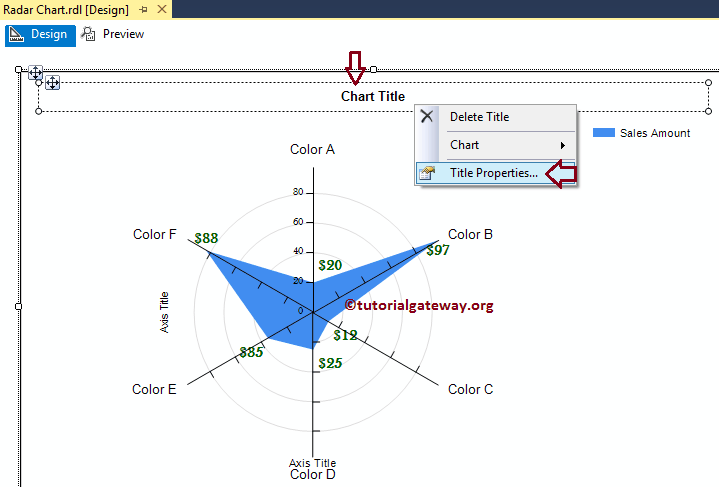The image size is (719, 487).
Task: Pin the Radar Chart.rdl tab
Action: 144,10
